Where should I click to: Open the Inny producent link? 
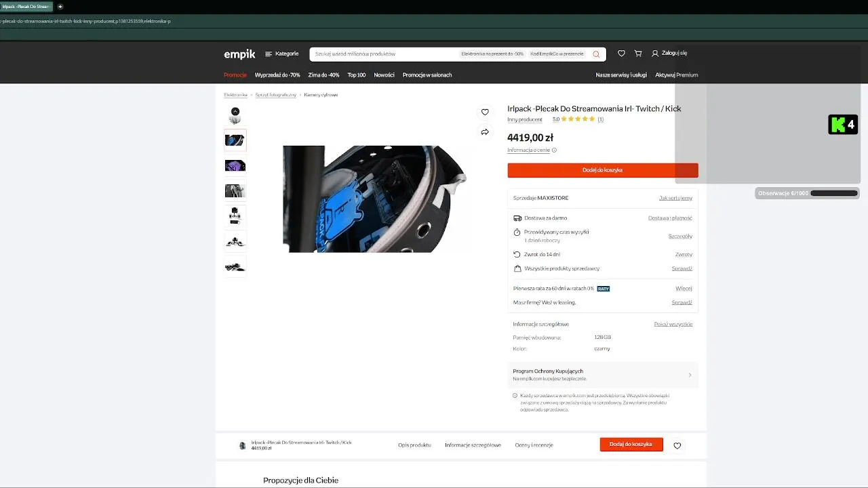525,119
